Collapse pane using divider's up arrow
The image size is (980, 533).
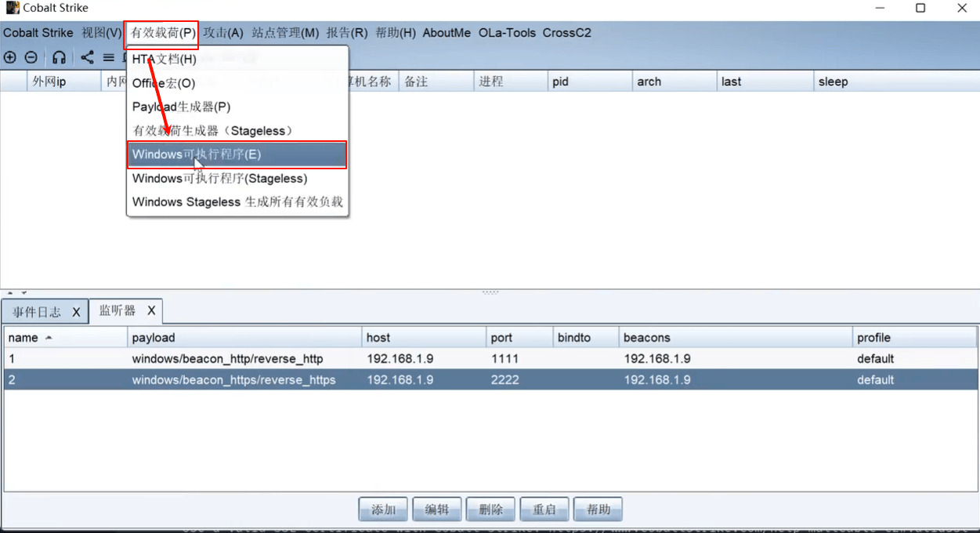(x=10, y=292)
